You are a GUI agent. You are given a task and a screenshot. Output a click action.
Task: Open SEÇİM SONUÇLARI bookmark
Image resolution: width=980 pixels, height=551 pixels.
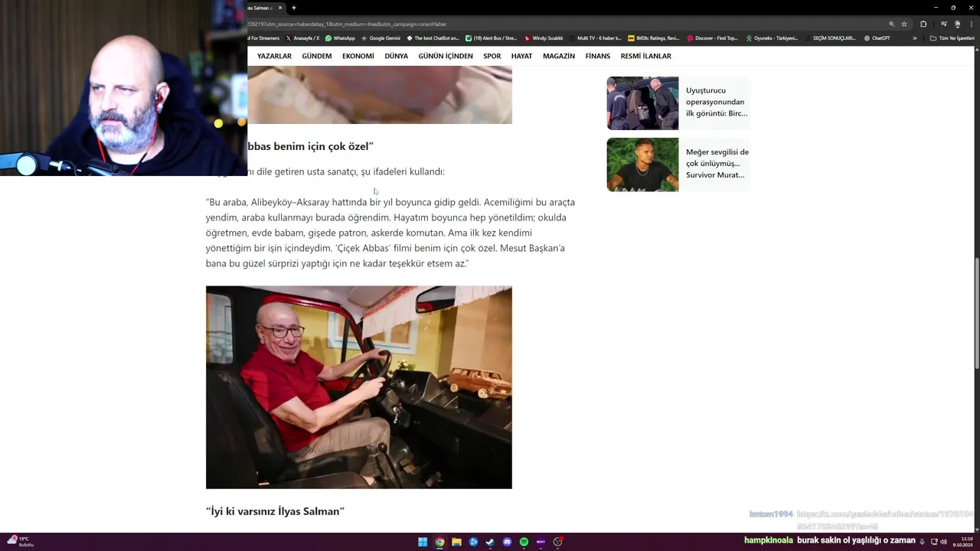(x=830, y=38)
